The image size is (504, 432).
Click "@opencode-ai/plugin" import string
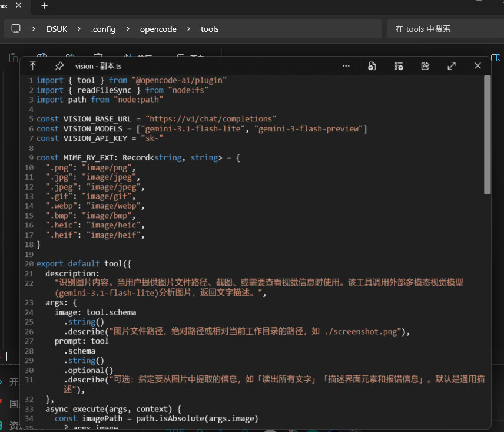click(x=180, y=80)
